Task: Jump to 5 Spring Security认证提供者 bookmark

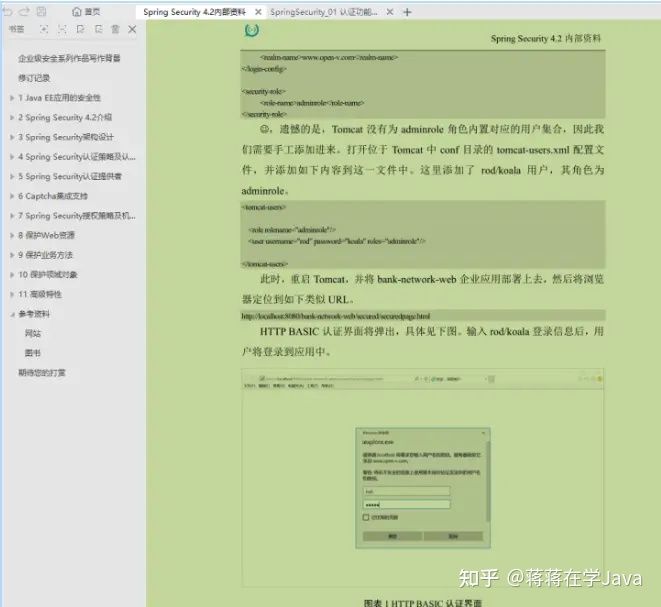Action: (70, 176)
